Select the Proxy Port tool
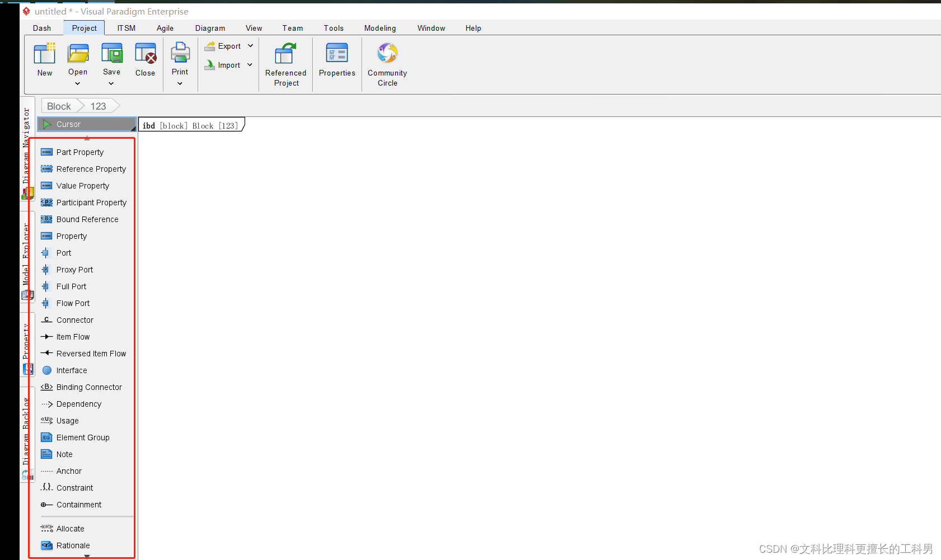Screen dimensions: 941x560 74,270
